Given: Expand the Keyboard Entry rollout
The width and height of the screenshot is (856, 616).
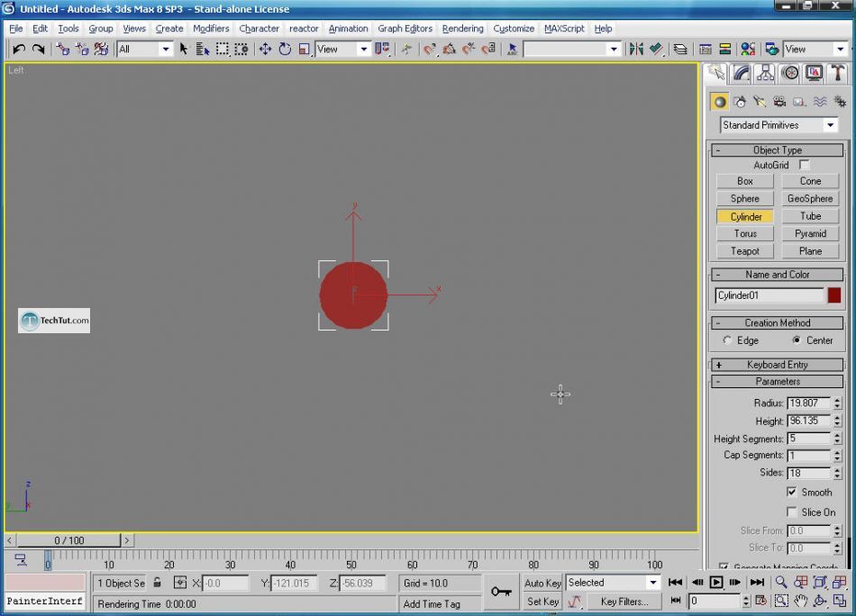Looking at the screenshot, I should (x=778, y=365).
